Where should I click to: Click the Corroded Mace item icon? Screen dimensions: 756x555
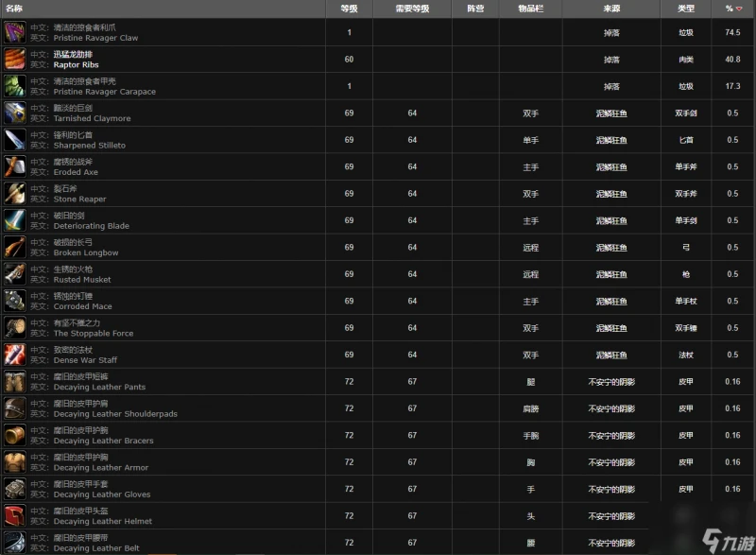click(x=14, y=301)
